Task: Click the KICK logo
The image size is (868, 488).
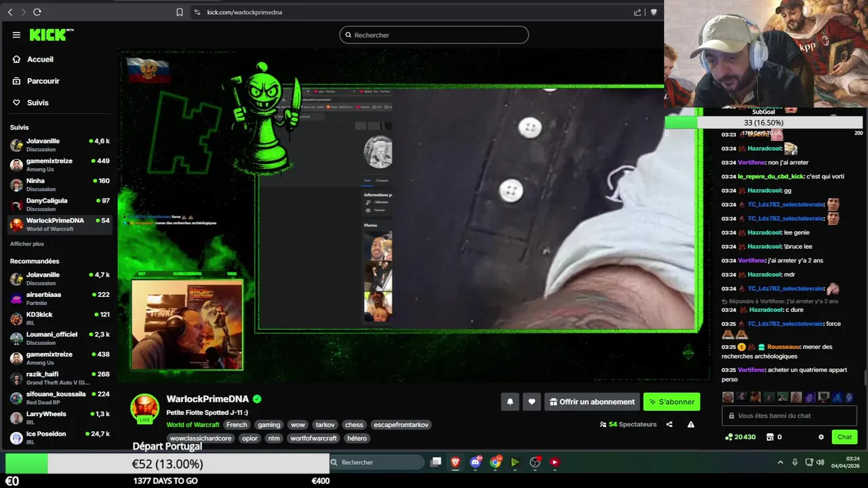Action: (x=51, y=35)
